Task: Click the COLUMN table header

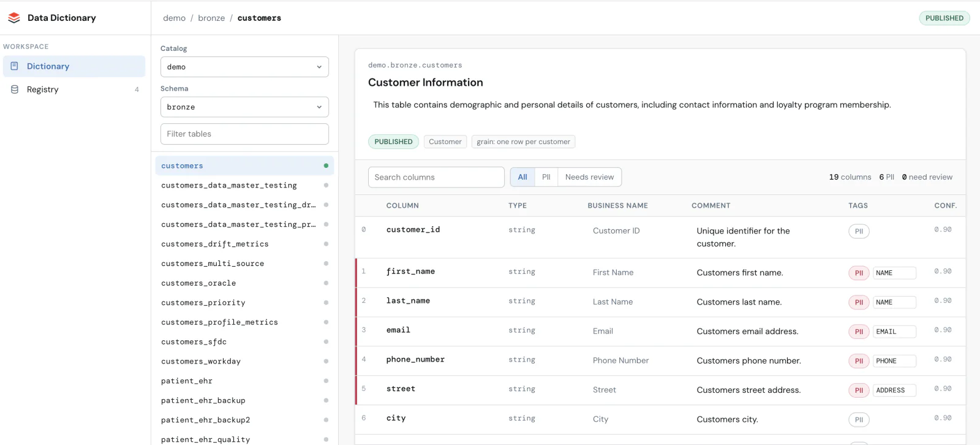Action: pyautogui.click(x=402, y=206)
